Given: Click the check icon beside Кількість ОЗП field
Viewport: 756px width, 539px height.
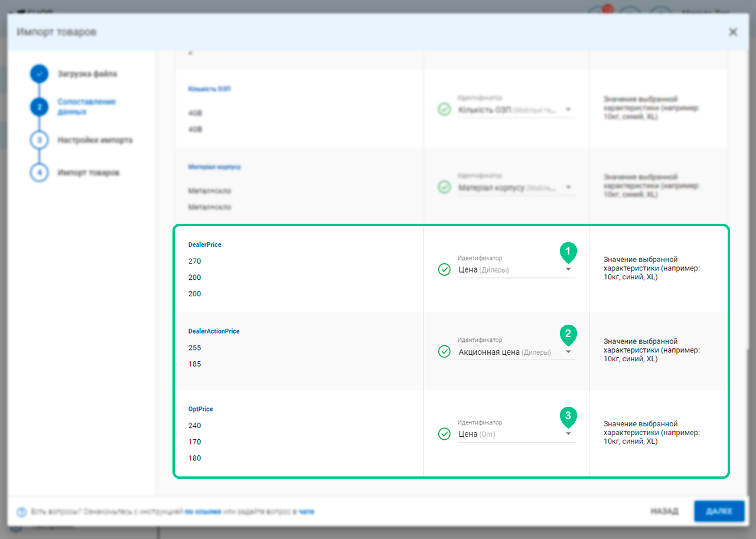Looking at the screenshot, I should pyautogui.click(x=444, y=110).
